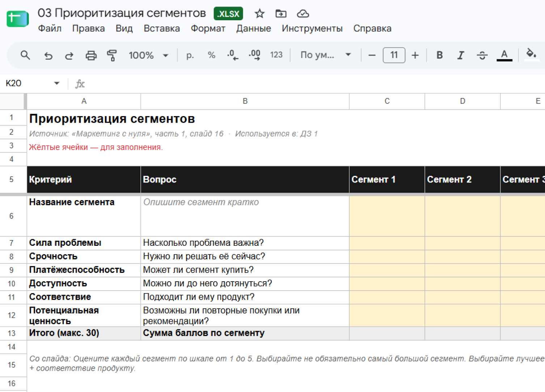545x392 pixels.
Task: Select the 'Сегмент 1' header cell
Action: pos(387,180)
